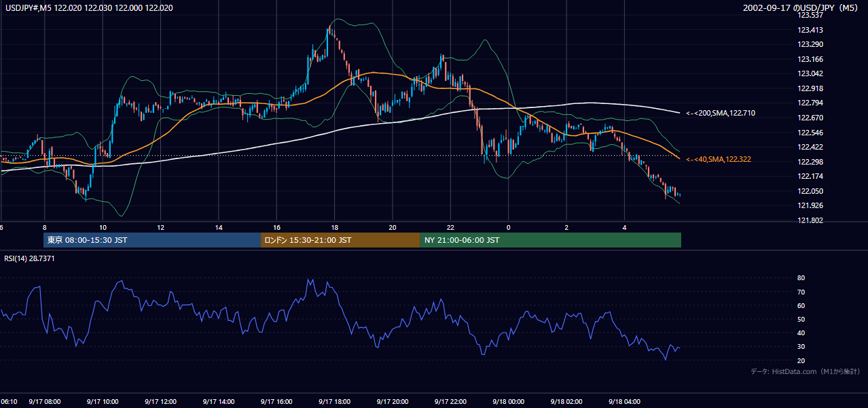
Task: Click RSI scale value 60
Action: tap(801, 306)
